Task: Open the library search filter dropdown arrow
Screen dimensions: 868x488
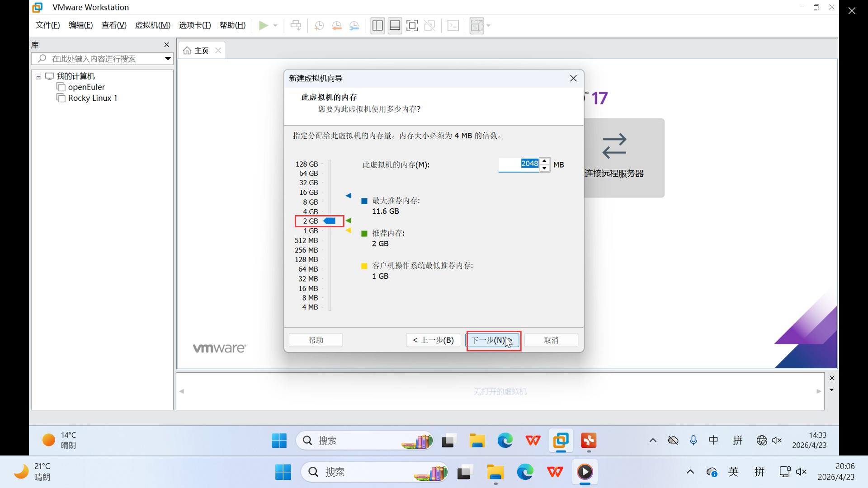Action: [168, 59]
